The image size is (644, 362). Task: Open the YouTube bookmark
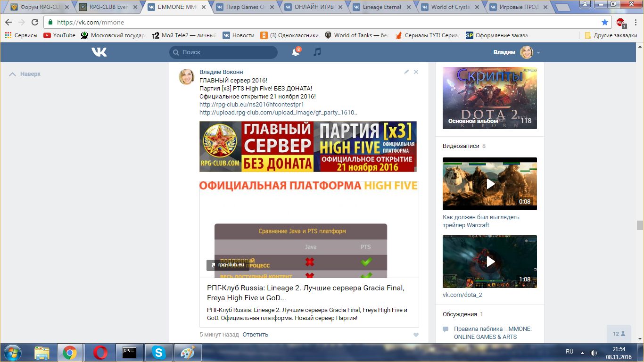[59, 35]
